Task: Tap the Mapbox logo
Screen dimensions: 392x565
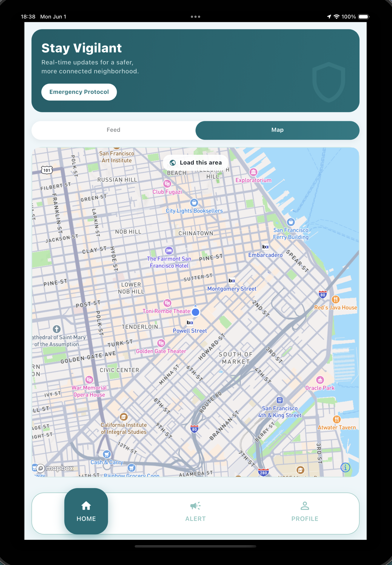Action: (55, 468)
